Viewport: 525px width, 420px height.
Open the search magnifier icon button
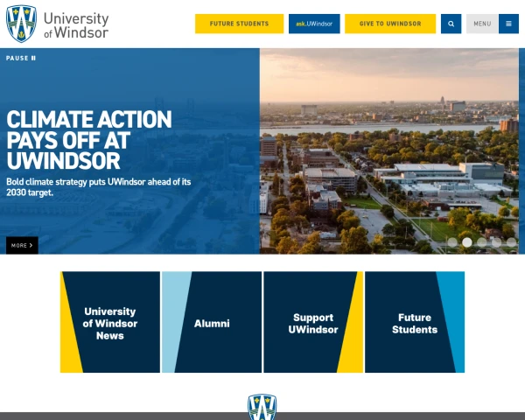(x=451, y=24)
